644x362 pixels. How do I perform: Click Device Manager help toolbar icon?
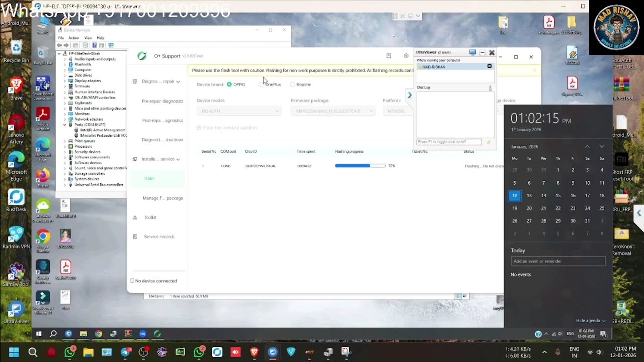pyautogui.click(x=94, y=45)
